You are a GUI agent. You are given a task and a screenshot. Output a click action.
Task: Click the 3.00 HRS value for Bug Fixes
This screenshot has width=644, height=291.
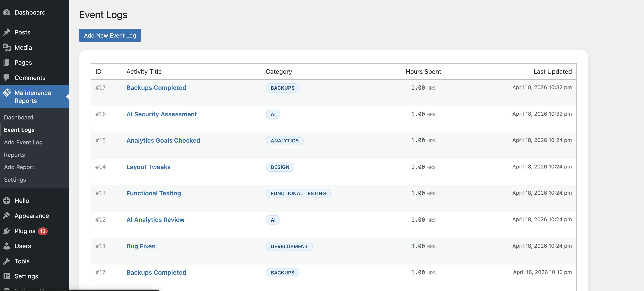tap(423, 246)
